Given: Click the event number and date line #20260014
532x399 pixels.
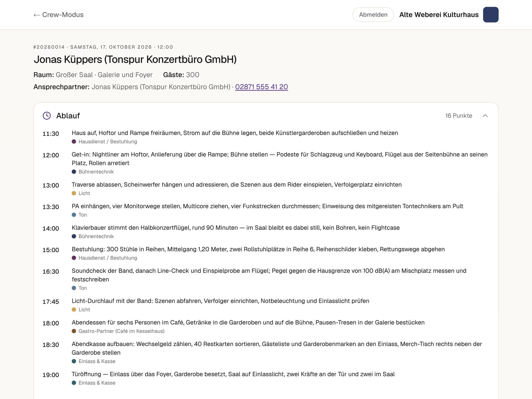Looking at the screenshot, I should click(103, 47).
